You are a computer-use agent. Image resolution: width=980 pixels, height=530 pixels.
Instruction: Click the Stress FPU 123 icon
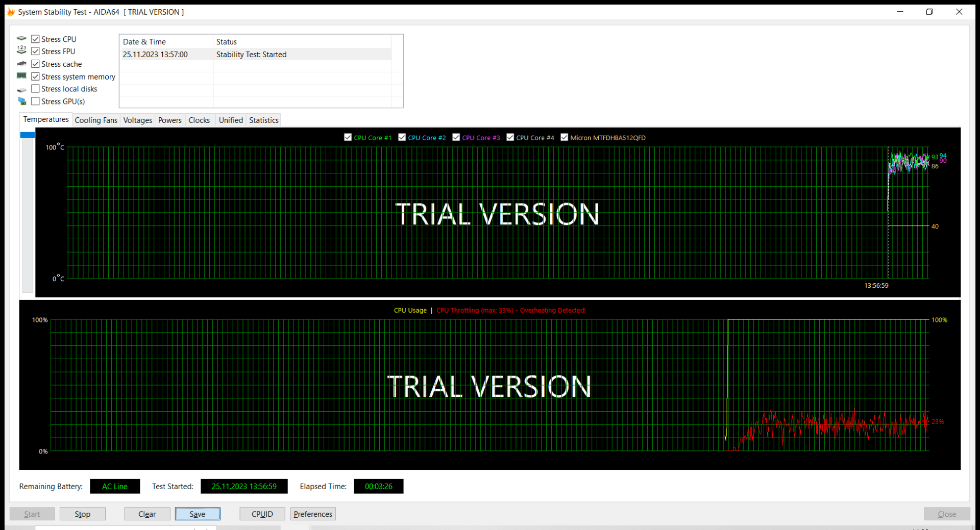(21, 51)
